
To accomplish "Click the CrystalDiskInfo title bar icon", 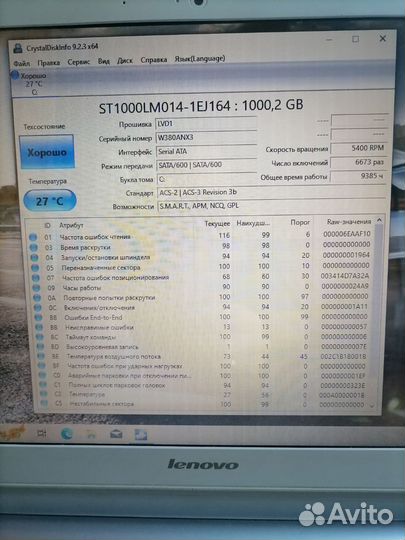I will 18,49.
